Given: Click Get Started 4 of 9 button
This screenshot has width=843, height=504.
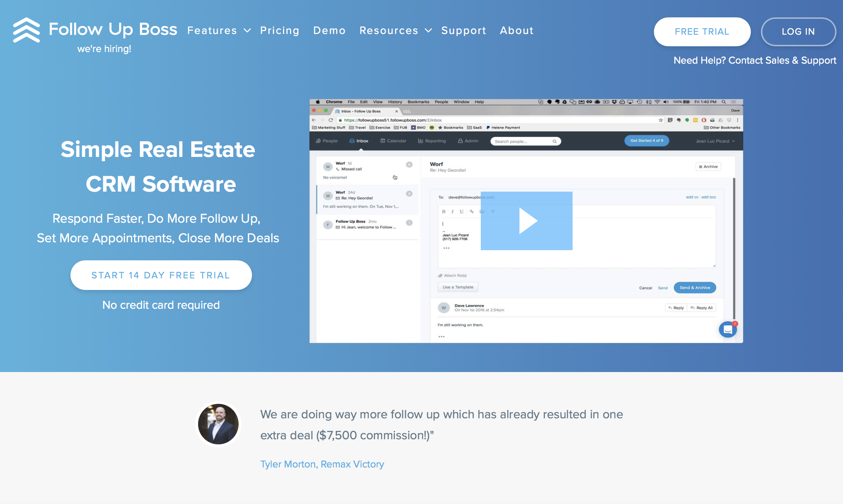Looking at the screenshot, I should (x=647, y=141).
